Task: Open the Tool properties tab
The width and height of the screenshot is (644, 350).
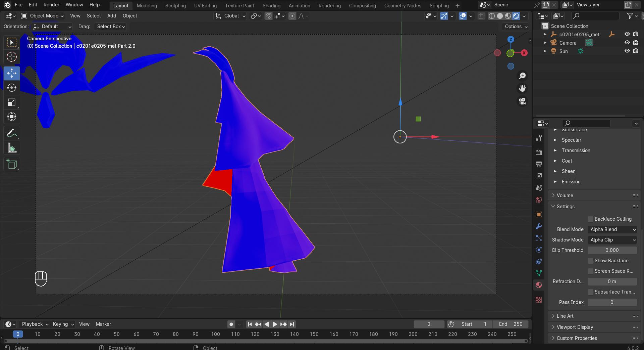Action: [x=539, y=138]
